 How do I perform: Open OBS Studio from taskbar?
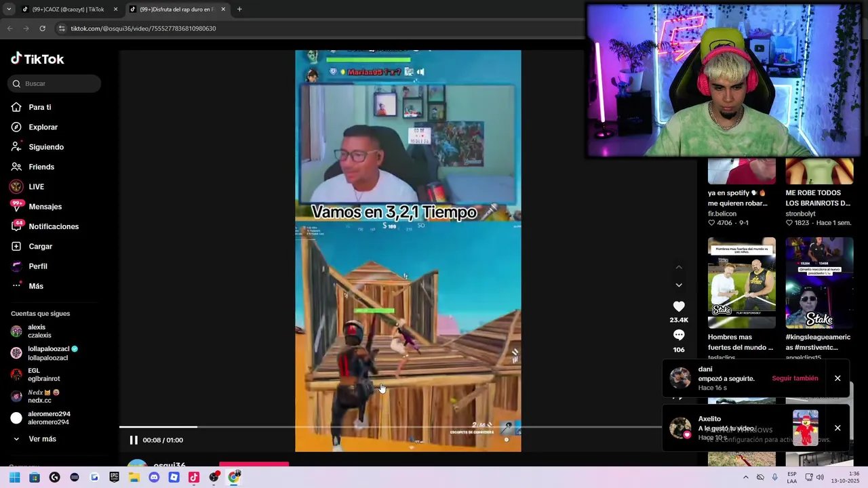point(214,477)
